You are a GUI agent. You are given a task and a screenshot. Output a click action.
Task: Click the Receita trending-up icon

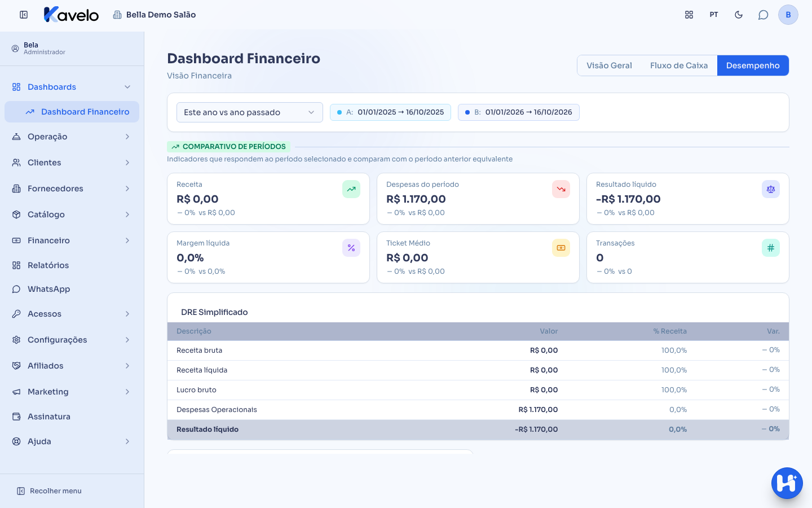tap(351, 189)
